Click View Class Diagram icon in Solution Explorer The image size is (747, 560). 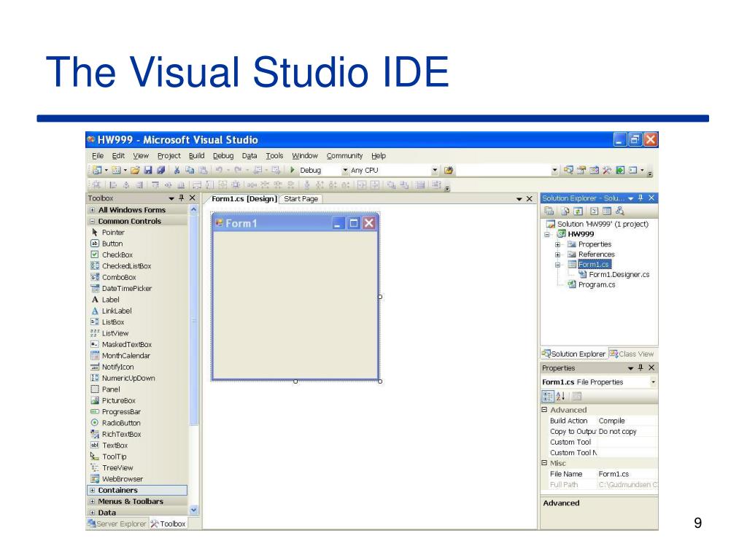[620, 211]
